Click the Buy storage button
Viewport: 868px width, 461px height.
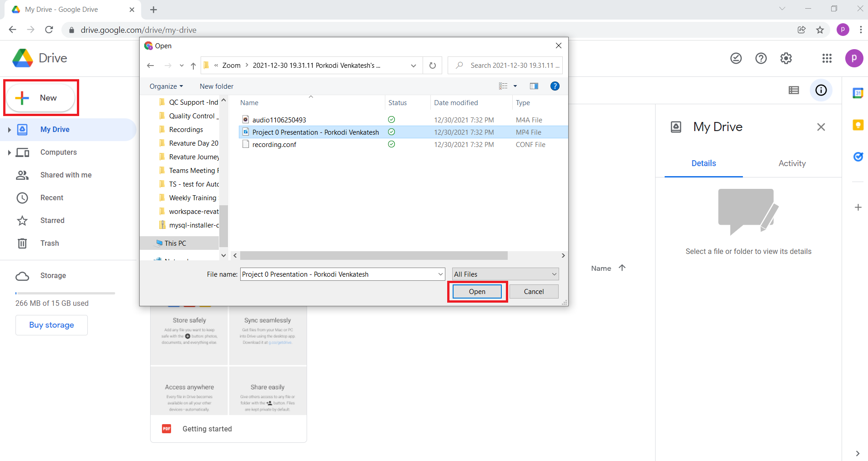click(51, 325)
